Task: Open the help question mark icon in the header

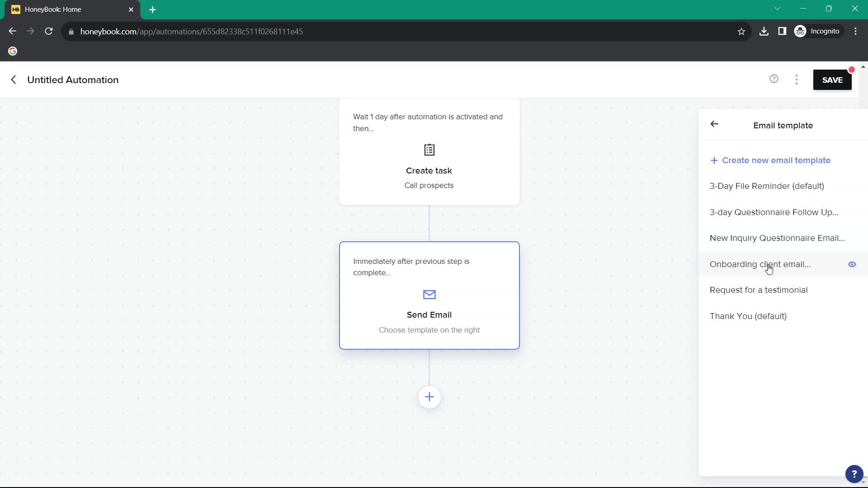Action: 774,79
